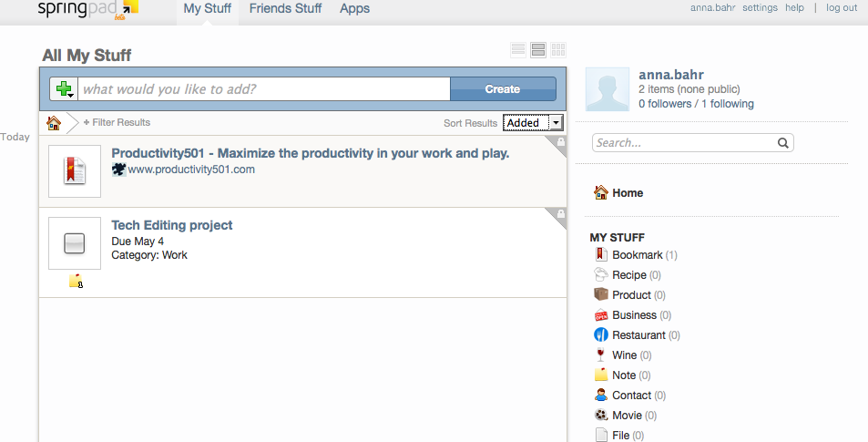This screenshot has width=868, height=442.
Task: Switch to compact list view icon
Action: [518, 50]
